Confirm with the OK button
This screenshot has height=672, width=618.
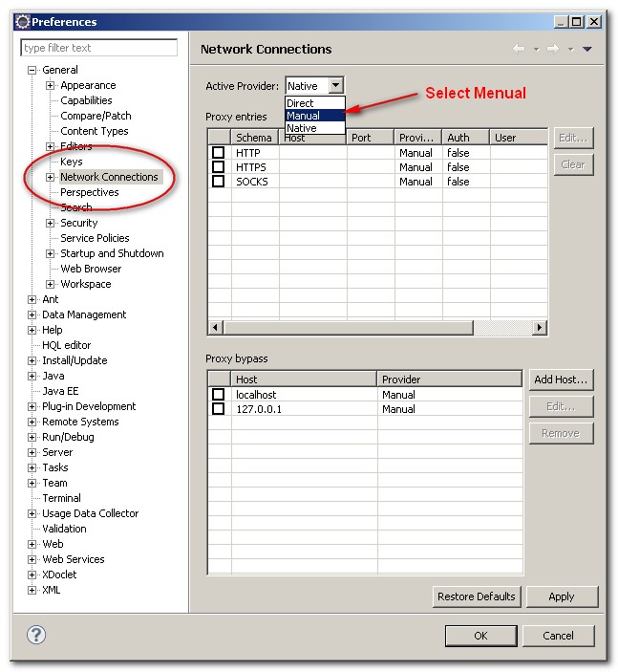pos(480,636)
